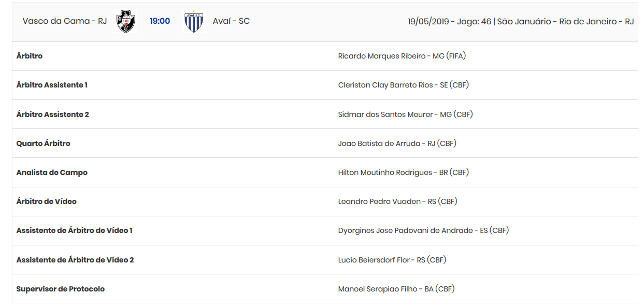Click the Vasco da Gama club crest
Image resolution: width=644 pixels, height=307 pixels.
pos(126,21)
